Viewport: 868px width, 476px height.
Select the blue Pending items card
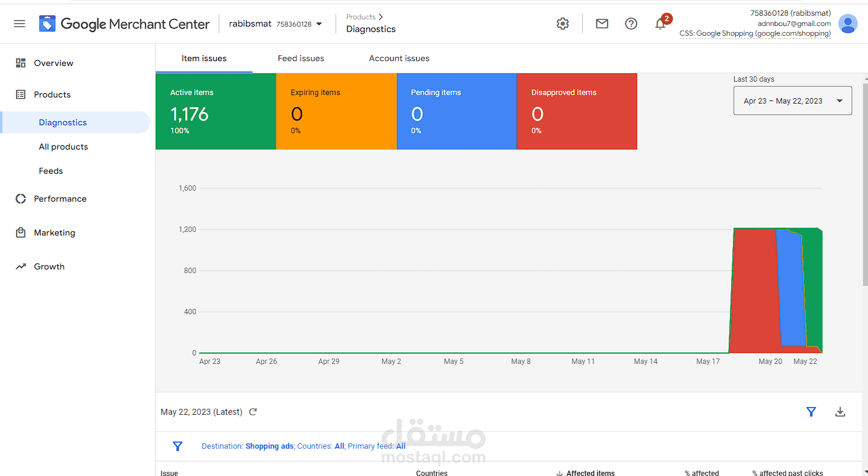click(x=457, y=111)
